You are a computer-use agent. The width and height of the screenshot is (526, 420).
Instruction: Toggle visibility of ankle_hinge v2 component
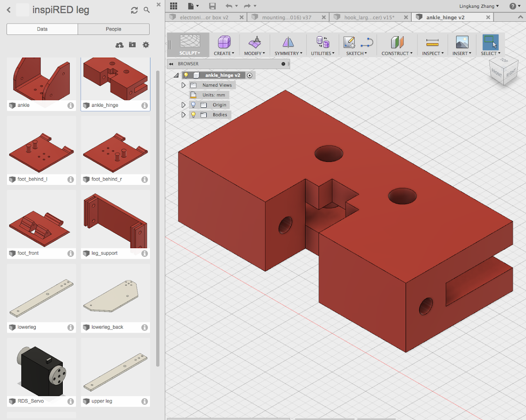click(186, 75)
